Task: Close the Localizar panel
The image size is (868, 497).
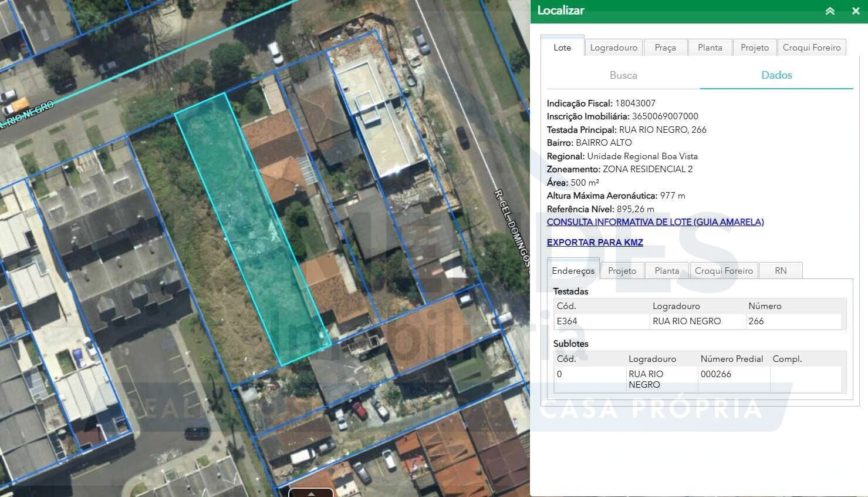Action: [855, 11]
